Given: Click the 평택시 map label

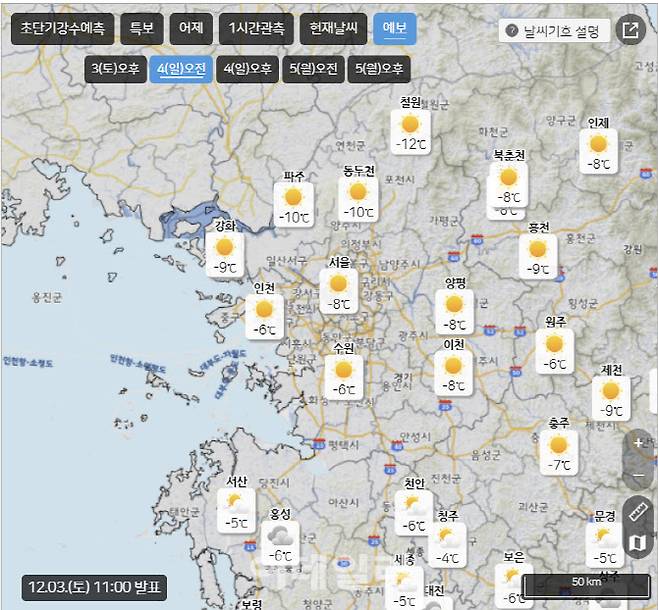Looking at the screenshot, I should click(344, 445).
